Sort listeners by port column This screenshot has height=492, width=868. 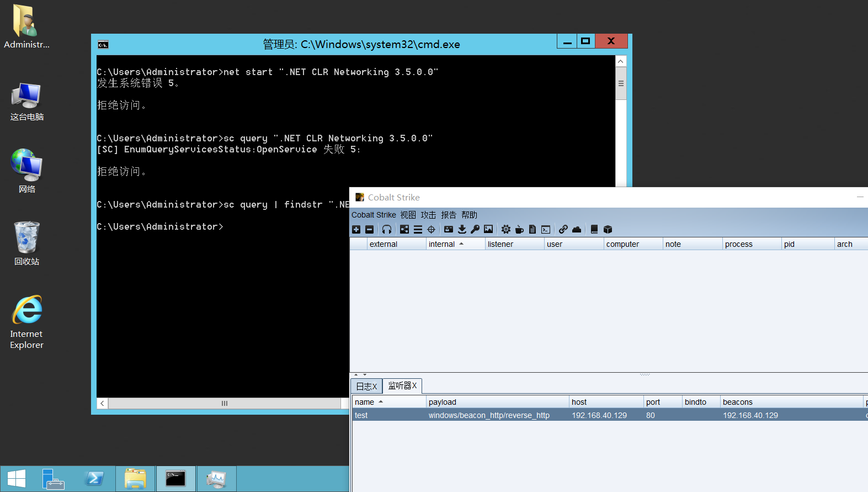663,402
